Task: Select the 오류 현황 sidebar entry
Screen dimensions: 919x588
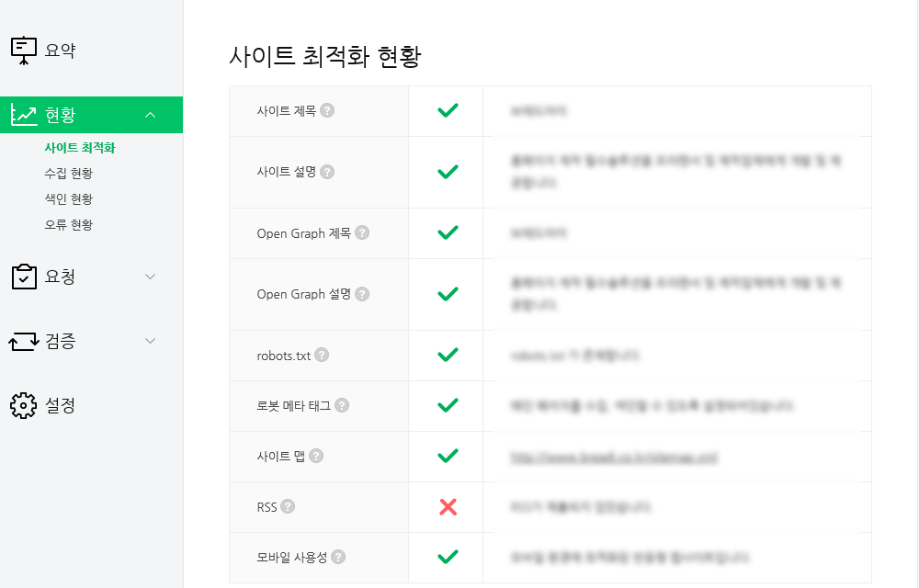Action: 68,224
